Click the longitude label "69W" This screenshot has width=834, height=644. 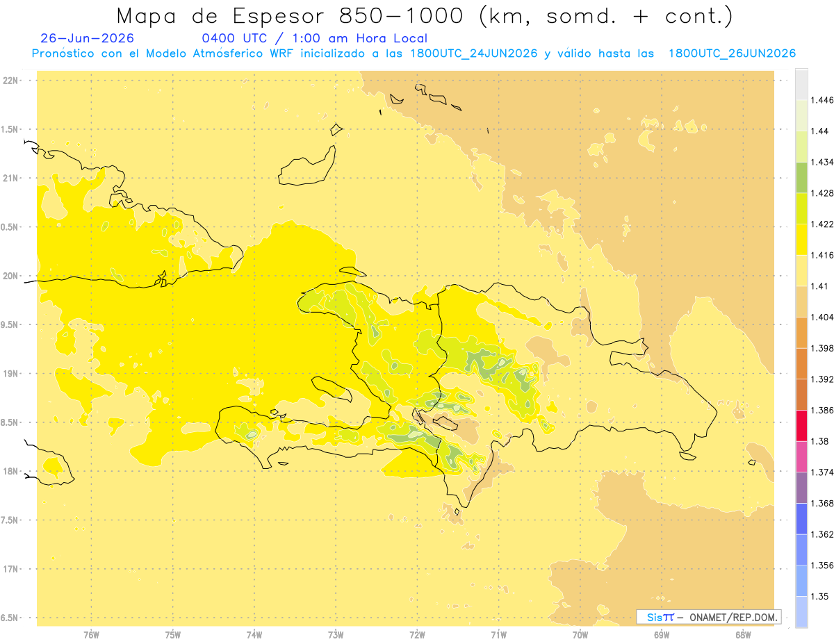(x=662, y=635)
